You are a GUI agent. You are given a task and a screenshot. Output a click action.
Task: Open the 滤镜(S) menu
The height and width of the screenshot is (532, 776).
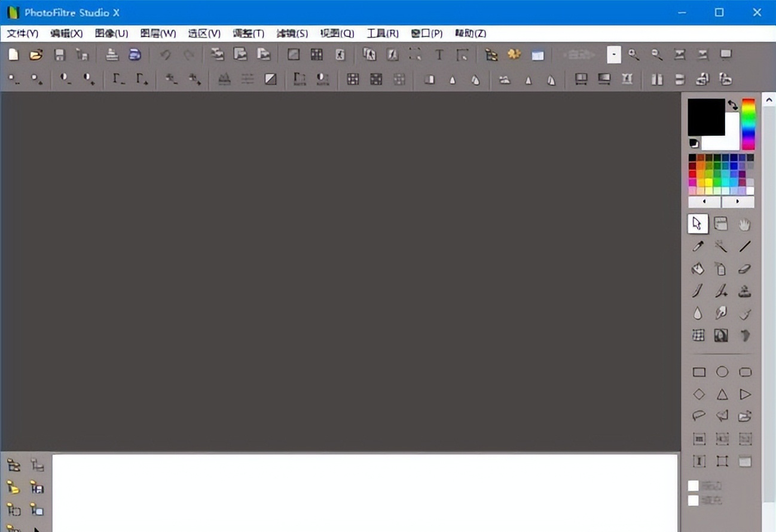tap(292, 33)
